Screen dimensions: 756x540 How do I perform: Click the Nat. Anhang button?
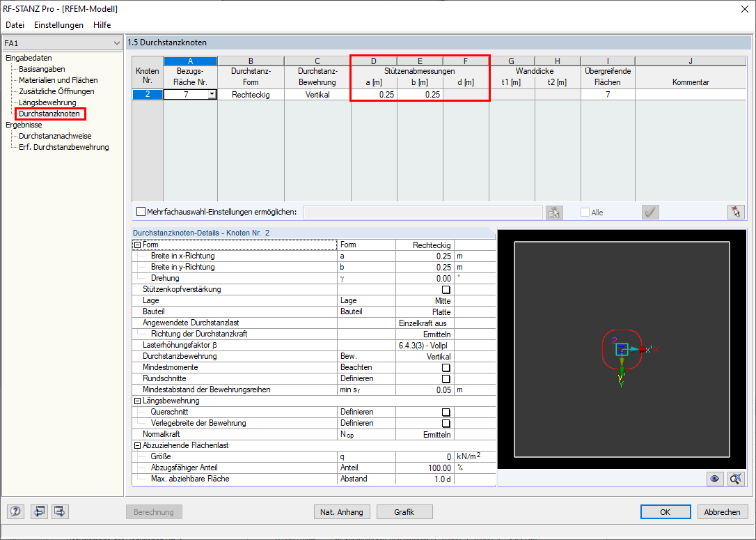[342, 511]
